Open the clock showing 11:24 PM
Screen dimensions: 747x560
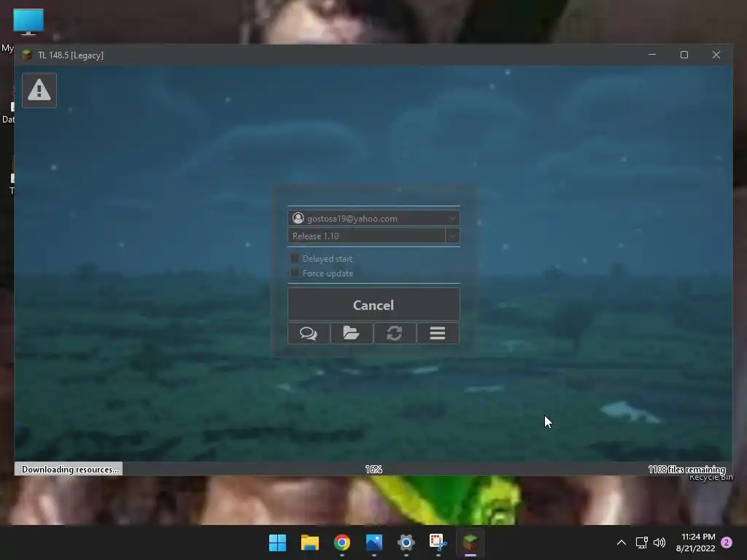pyautogui.click(x=695, y=542)
